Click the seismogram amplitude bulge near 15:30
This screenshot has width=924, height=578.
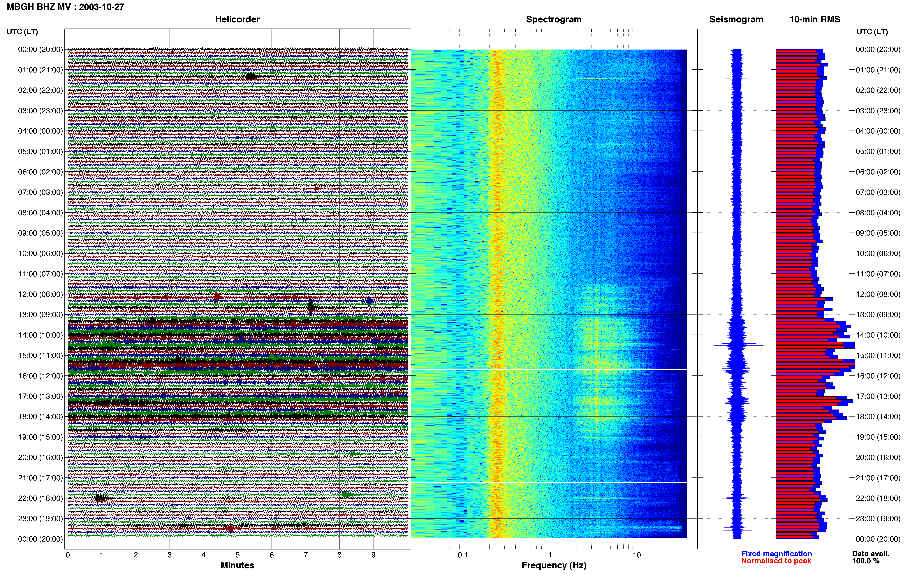[737, 366]
